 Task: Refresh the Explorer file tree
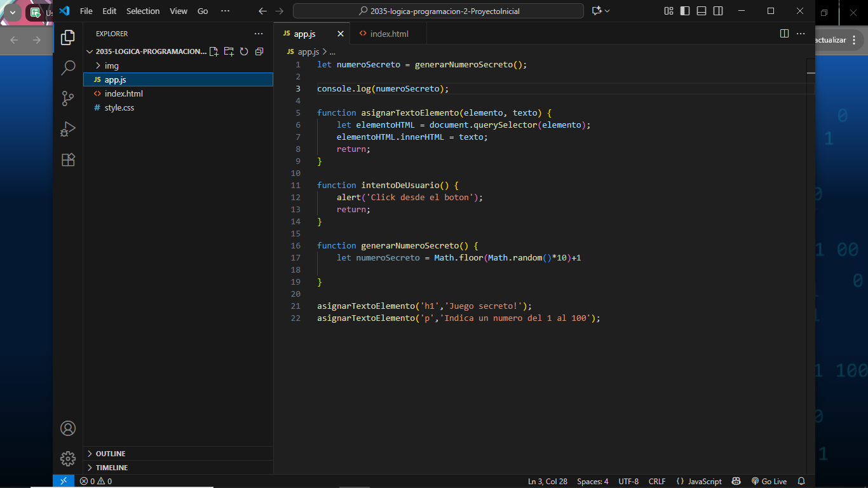[x=244, y=51]
